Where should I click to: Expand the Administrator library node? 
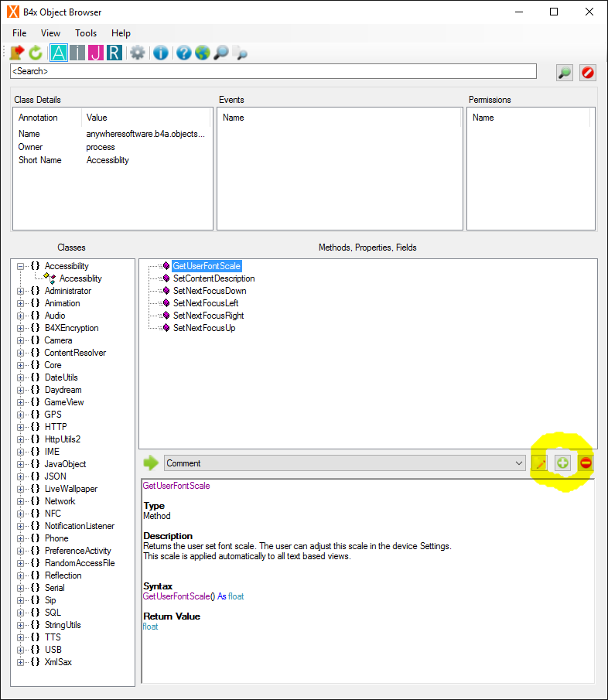(x=20, y=291)
